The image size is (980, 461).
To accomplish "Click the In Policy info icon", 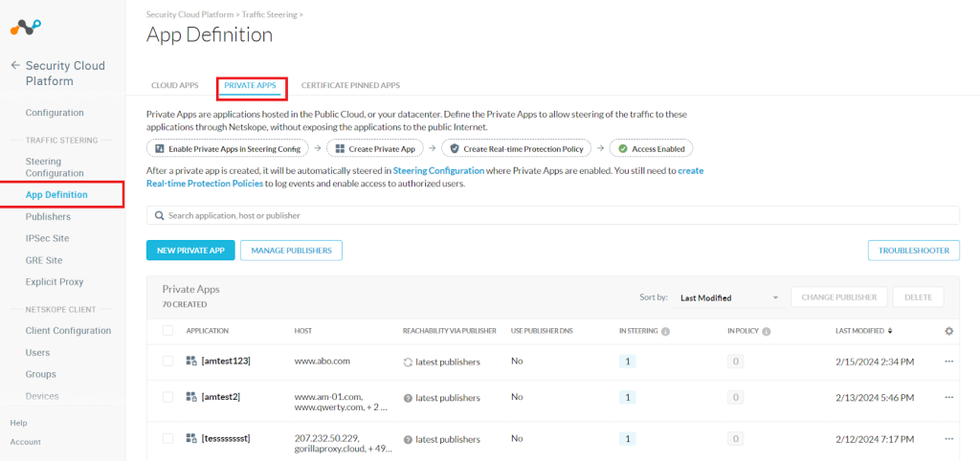I will (x=767, y=332).
